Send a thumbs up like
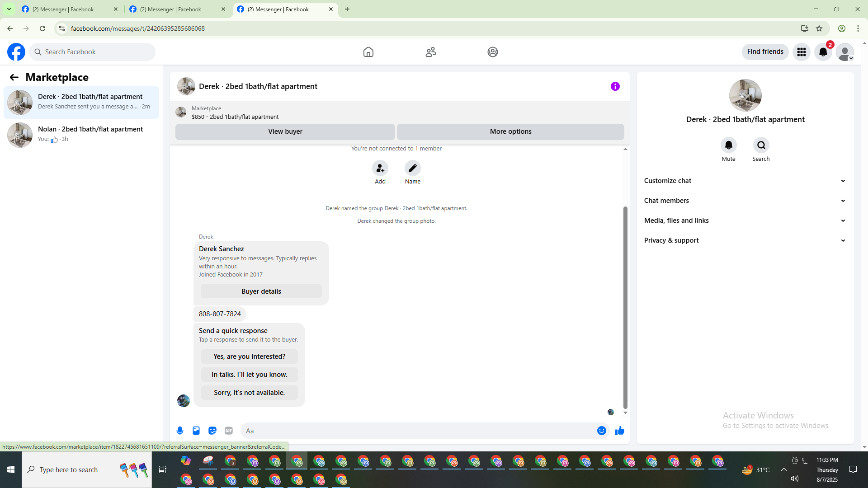This screenshot has height=488, width=868. coord(620,431)
